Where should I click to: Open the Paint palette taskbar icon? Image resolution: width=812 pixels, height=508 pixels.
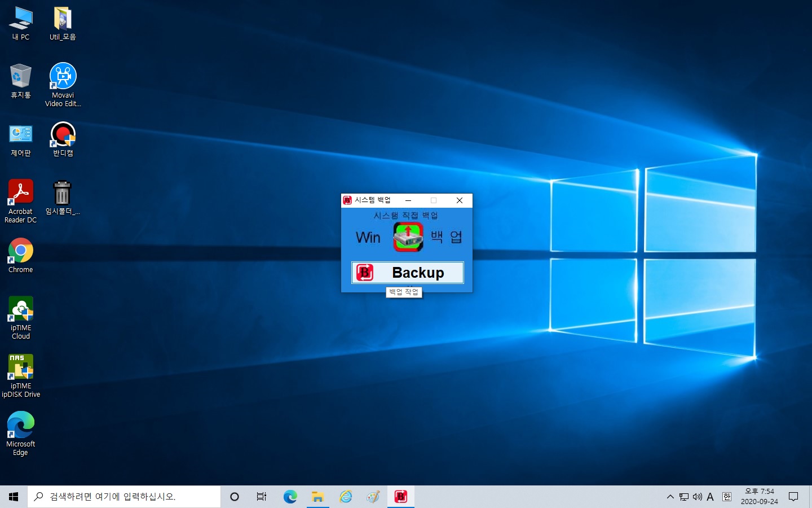(373, 497)
